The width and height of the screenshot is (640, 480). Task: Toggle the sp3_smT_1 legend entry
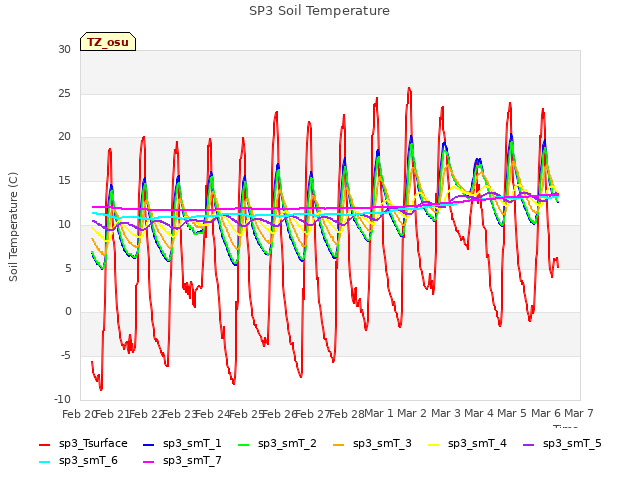point(182,444)
